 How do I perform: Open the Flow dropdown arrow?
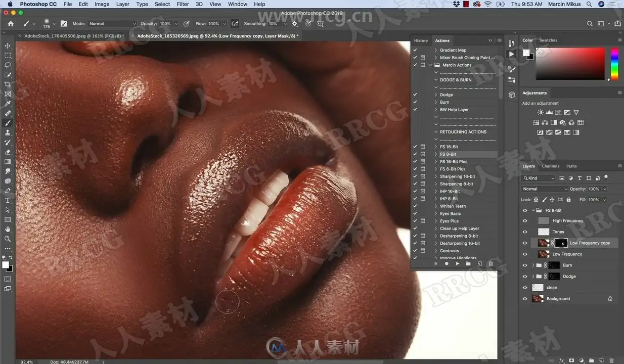point(225,24)
